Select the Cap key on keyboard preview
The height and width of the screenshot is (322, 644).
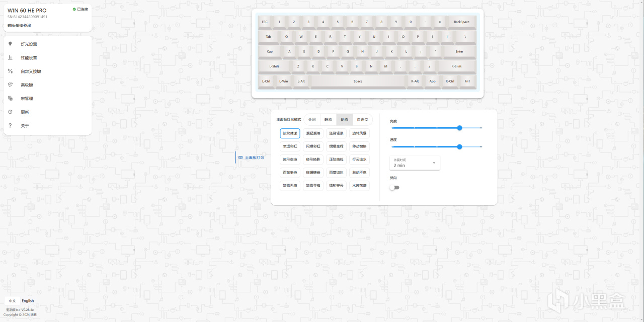(x=270, y=51)
